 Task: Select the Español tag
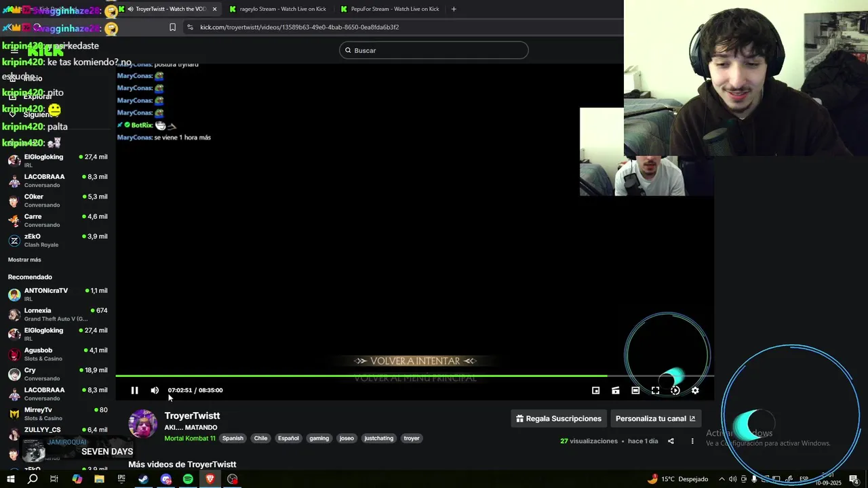coord(288,439)
